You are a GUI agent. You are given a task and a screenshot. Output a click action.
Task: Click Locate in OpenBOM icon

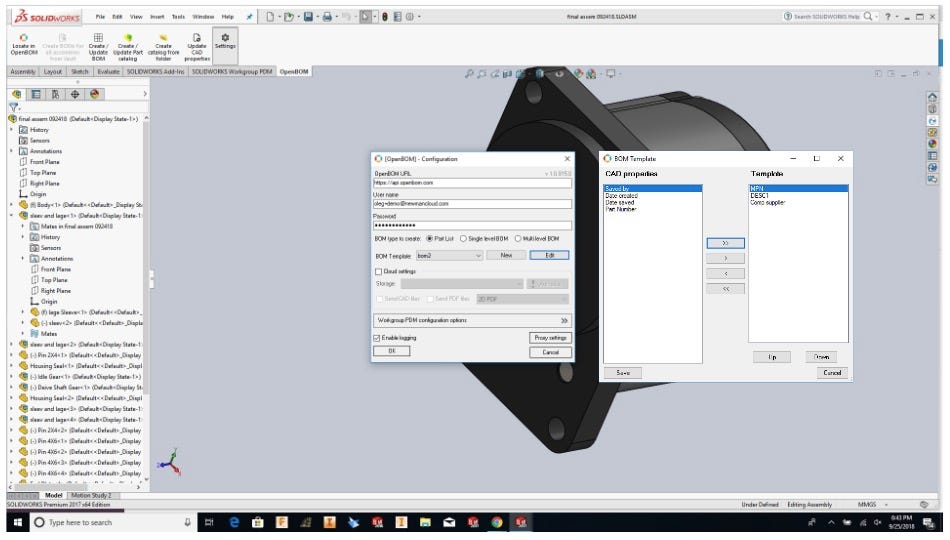coord(24,38)
